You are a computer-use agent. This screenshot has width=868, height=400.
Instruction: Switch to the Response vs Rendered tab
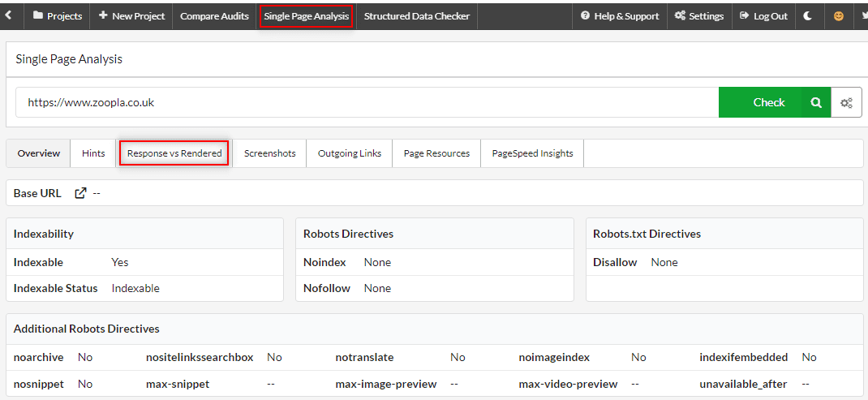174,153
